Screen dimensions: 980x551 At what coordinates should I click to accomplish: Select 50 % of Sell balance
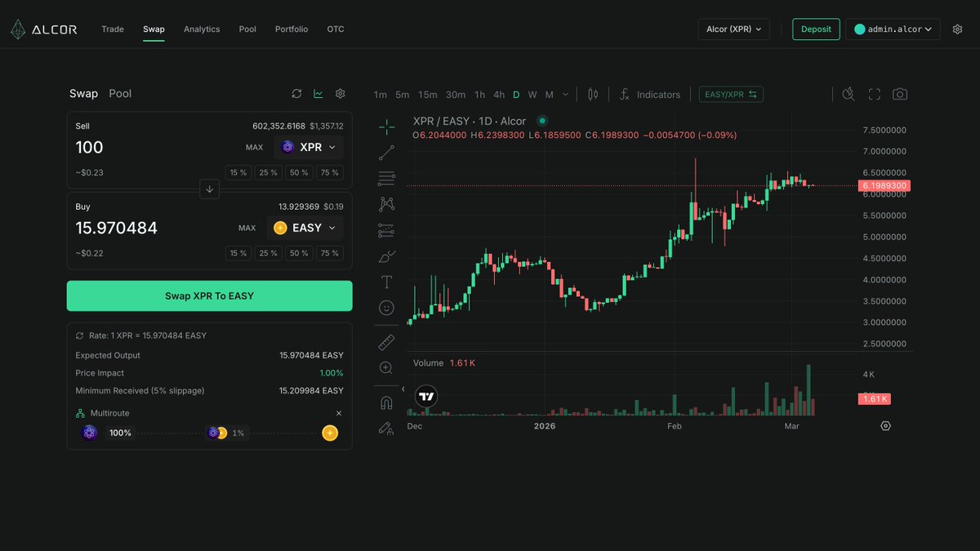(299, 173)
